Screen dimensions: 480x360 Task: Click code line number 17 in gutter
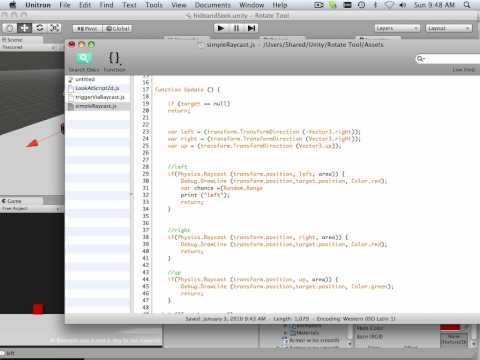click(x=146, y=89)
